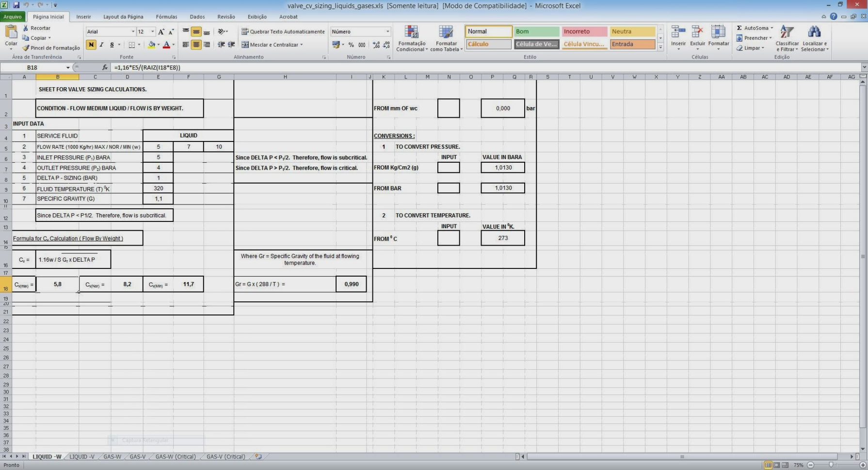Apply percent style from the Número group
Viewport: 868px width, 470px height.
(351, 45)
